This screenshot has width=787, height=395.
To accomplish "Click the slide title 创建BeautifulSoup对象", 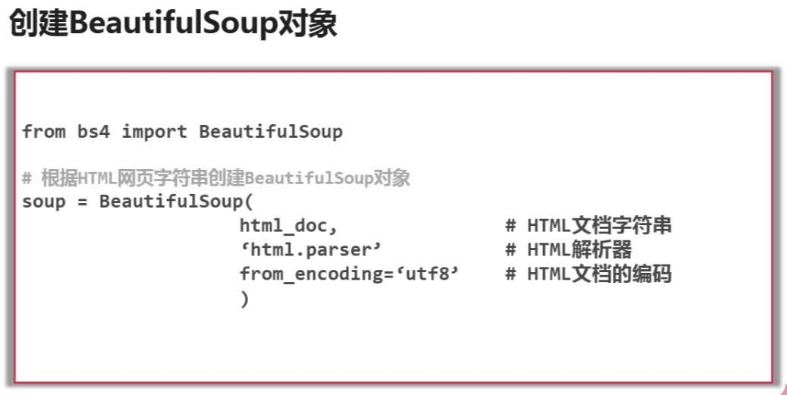I will 173,24.
